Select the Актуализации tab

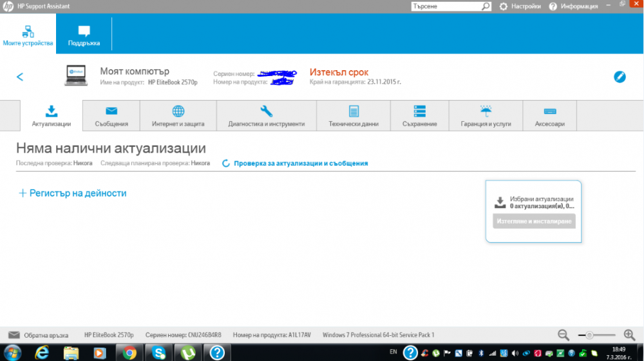pos(52,116)
